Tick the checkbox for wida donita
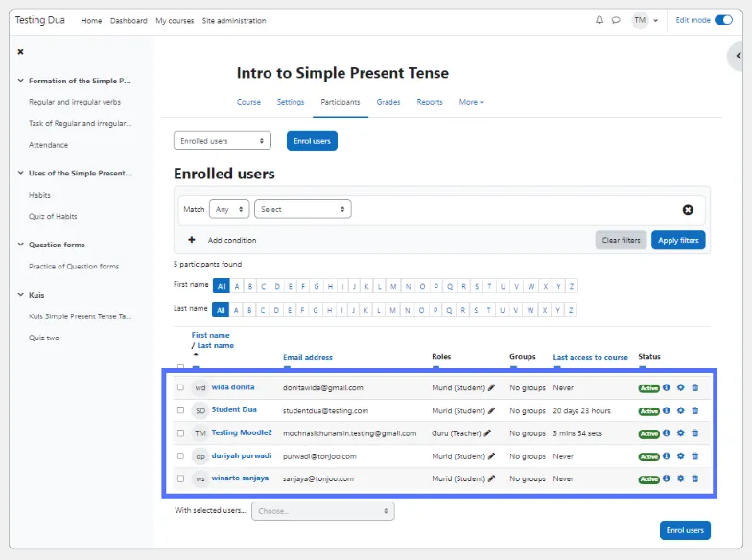 [180, 388]
